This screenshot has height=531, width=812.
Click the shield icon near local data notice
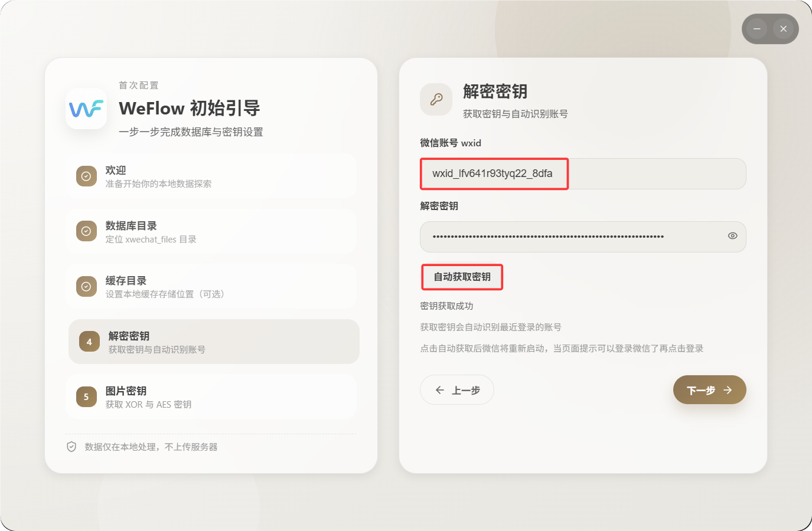point(71,447)
